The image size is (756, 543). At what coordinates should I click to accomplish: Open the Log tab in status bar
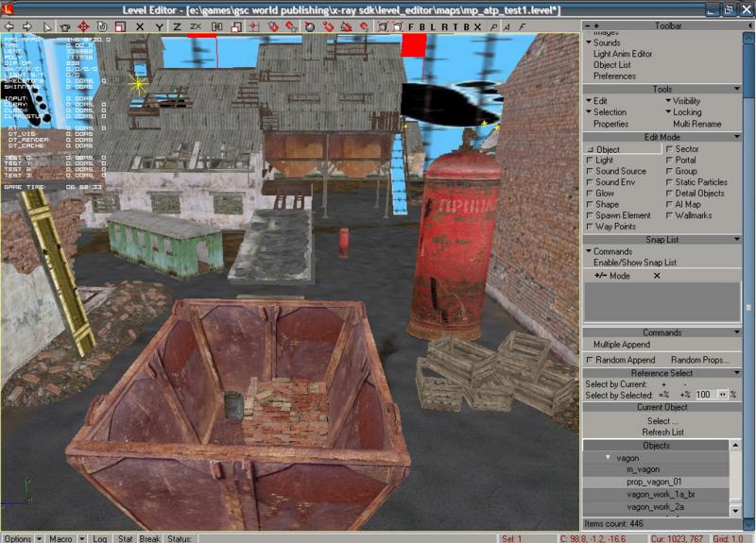click(100, 538)
